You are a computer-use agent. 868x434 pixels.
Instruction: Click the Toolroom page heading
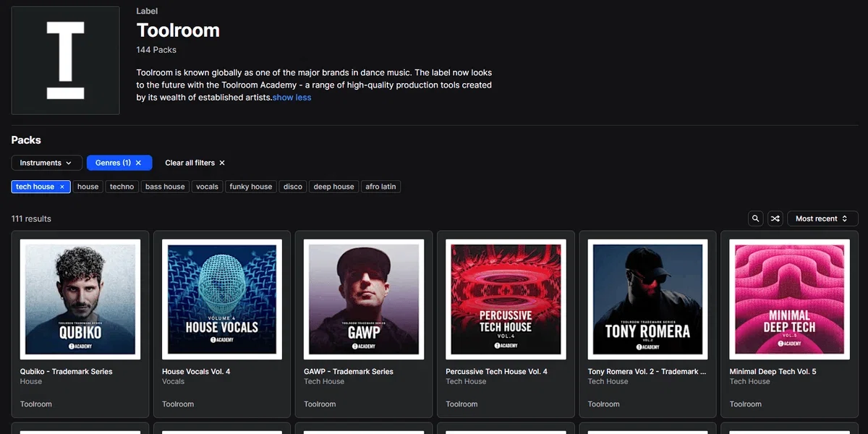pyautogui.click(x=178, y=30)
